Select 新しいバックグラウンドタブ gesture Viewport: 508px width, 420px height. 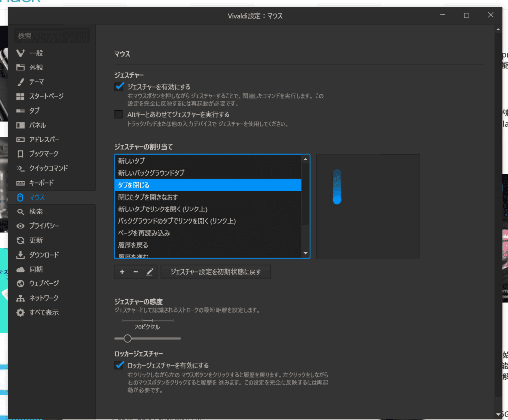208,173
